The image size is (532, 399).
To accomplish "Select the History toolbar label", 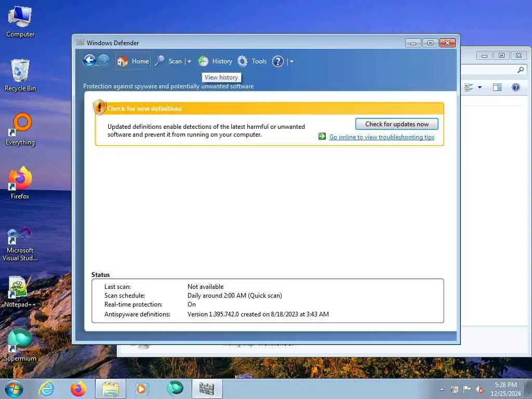I will pos(222,61).
